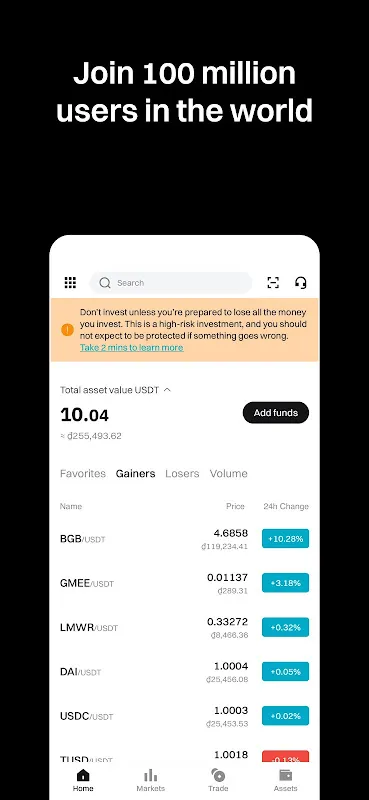Tap the Add funds button
Image resolution: width=369 pixels, height=800 pixels.
pos(276,413)
